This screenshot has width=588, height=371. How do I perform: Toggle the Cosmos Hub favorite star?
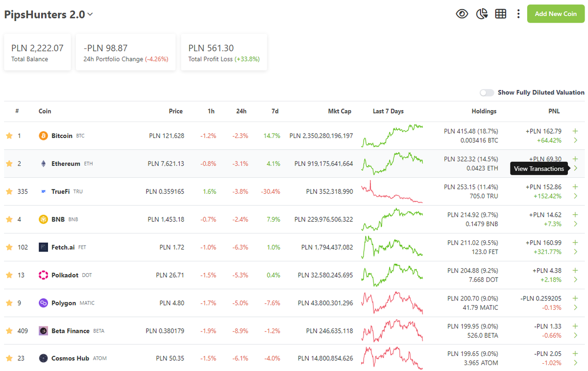(9, 358)
